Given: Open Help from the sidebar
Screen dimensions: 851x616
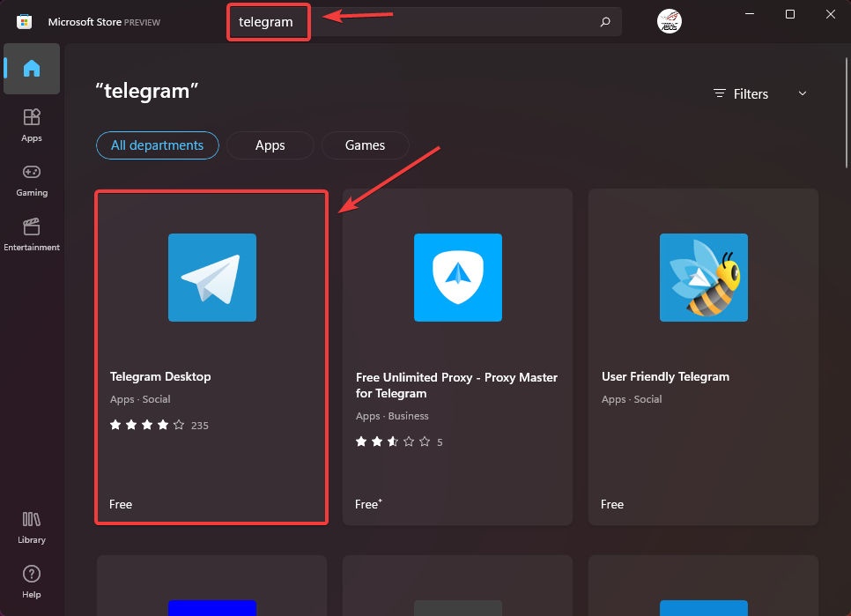Looking at the screenshot, I should [32, 581].
